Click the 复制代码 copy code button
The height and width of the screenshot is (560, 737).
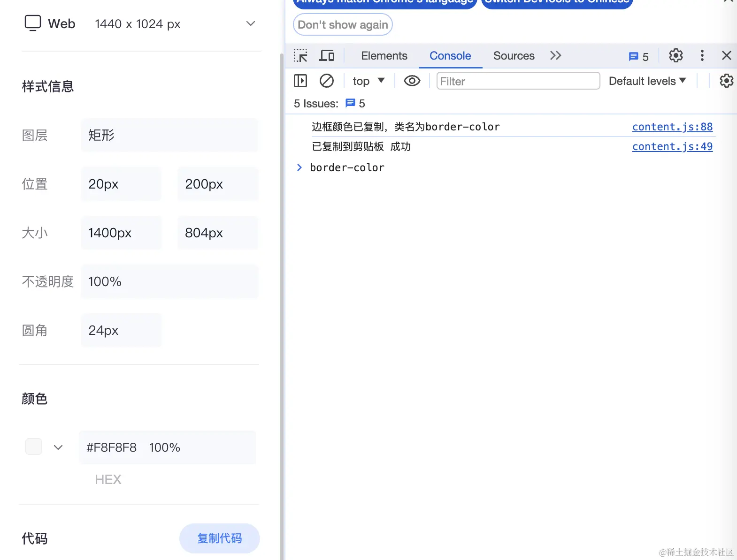[220, 538]
